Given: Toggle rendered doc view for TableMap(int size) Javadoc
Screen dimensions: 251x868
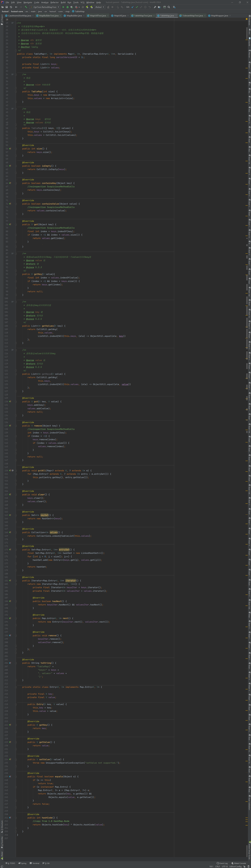Looking at the screenshot, I should 12,75.
